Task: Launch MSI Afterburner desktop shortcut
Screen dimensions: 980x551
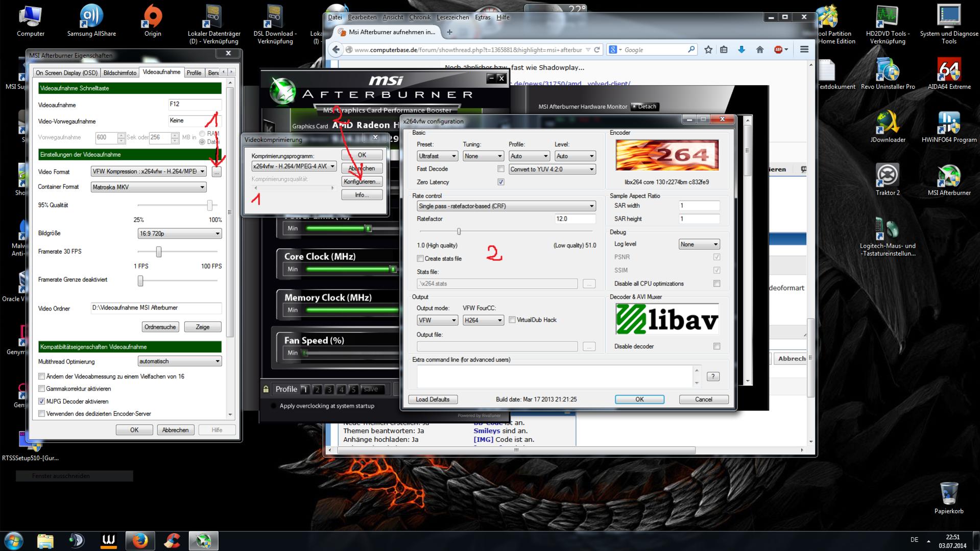Action: pyautogui.click(x=949, y=179)
